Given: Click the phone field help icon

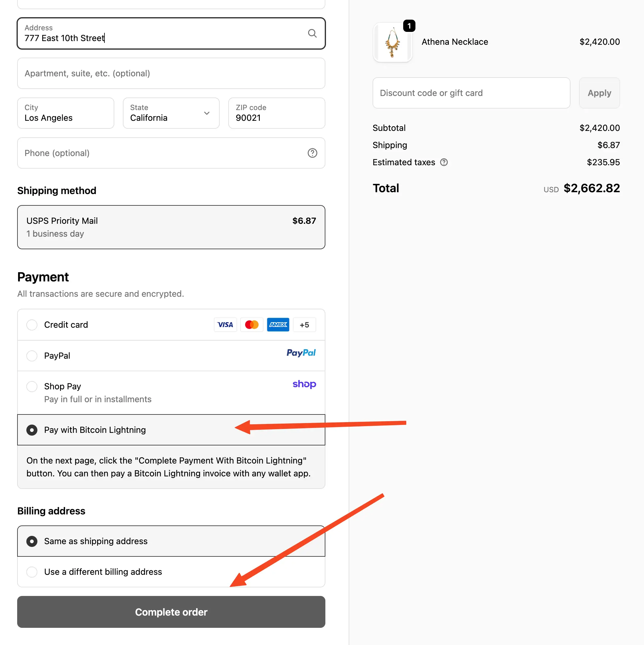Looking at the screenshot, I should click(312, 153).
